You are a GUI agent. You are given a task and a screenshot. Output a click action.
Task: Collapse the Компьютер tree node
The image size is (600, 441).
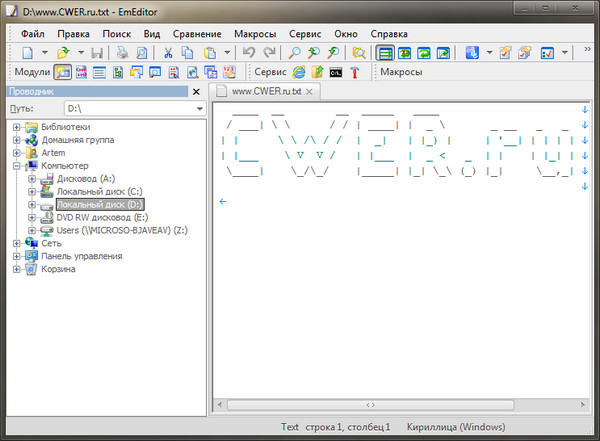point(17,166)
